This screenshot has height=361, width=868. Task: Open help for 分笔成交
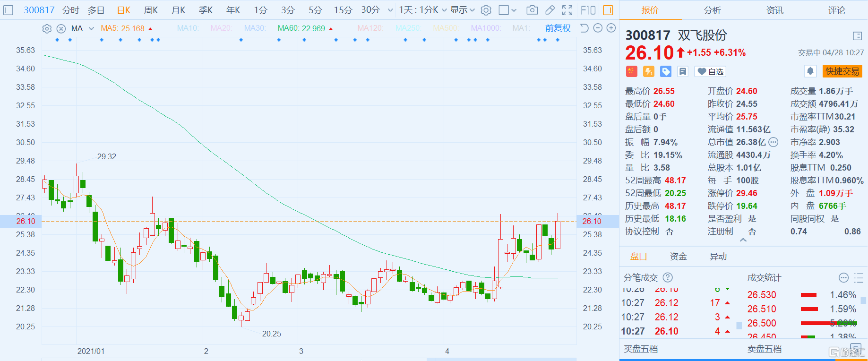pyautogui.click(x=668, y=278)
